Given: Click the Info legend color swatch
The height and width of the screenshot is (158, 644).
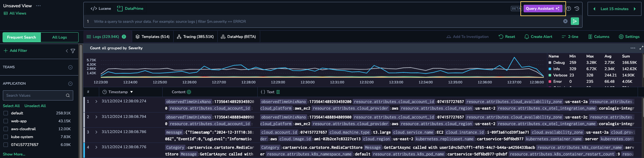Looking at the screenshot, I should tap(550, 69).
